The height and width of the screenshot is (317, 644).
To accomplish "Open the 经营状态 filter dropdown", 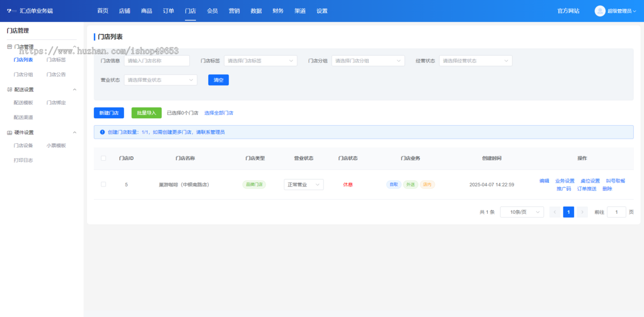I will (x=475, y=61).
